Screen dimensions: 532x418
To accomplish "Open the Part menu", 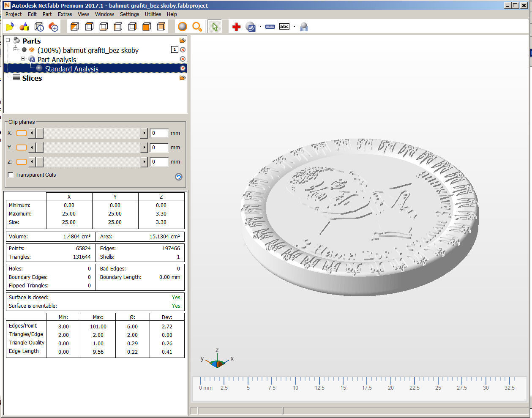I will pos(47,14).
